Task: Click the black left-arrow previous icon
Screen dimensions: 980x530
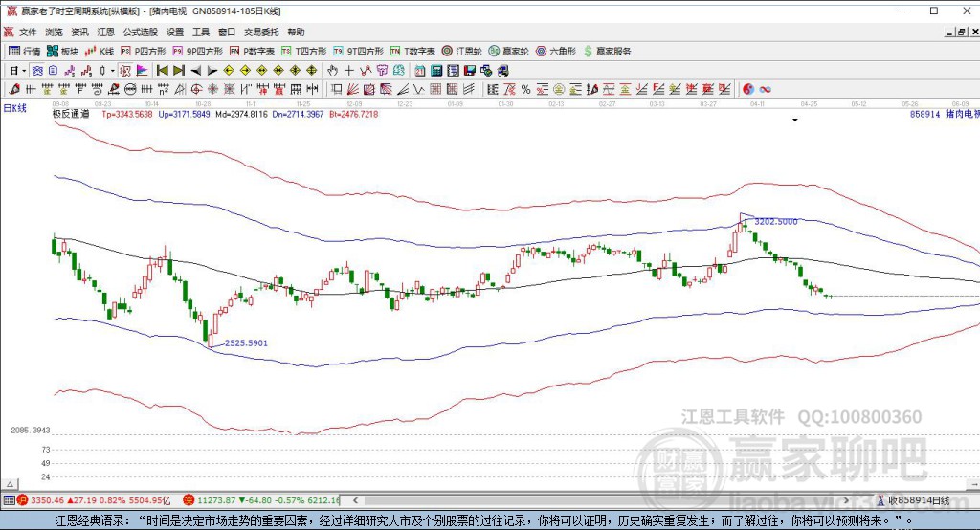Action: (195, 71)
